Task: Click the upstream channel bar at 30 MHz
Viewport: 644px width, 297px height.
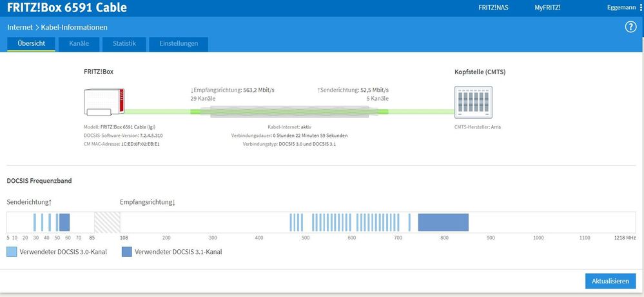Action: point(35,223)
